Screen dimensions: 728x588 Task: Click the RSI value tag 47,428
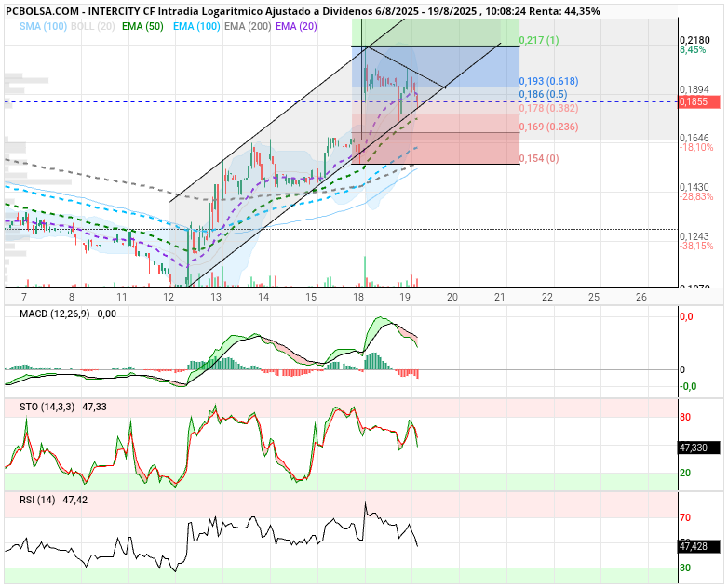pyautogui.click(x=699, y=546)
